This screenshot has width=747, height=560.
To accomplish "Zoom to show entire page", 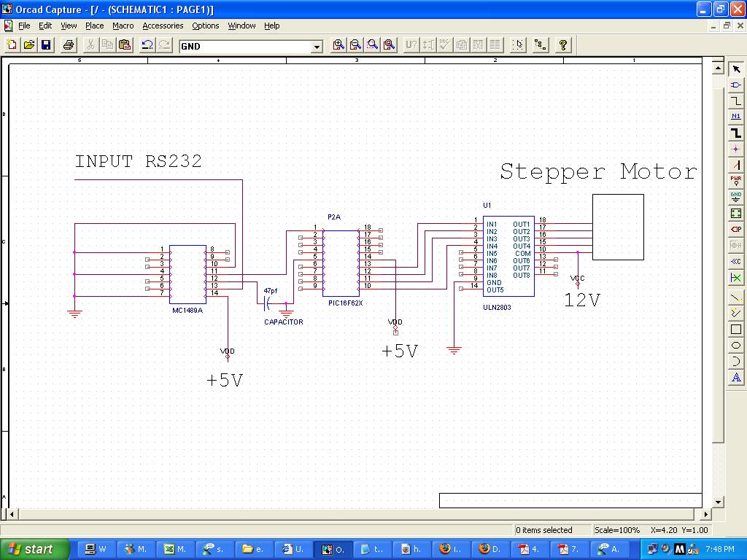I will click(390, 45).
